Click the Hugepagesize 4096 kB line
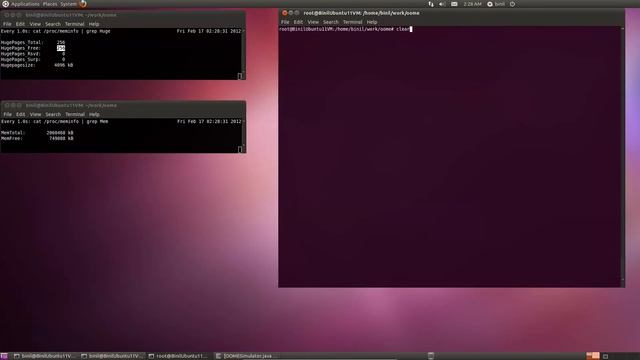 (x=37, y=65)
